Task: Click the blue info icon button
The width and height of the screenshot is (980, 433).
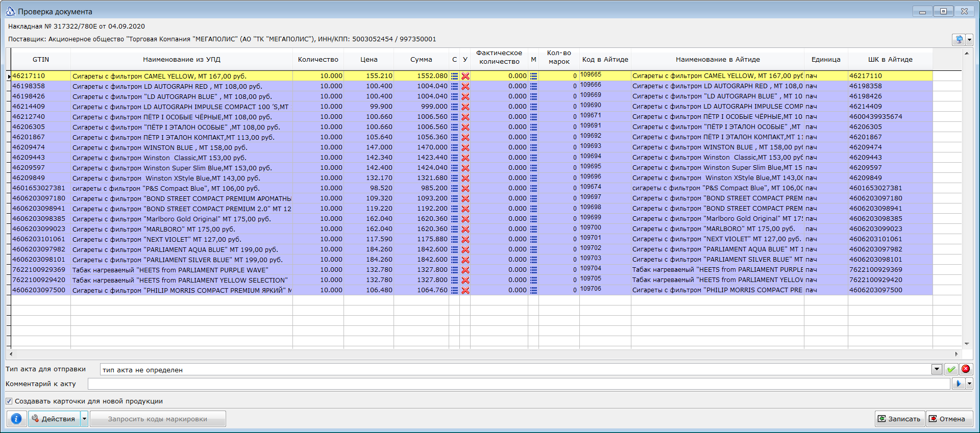Action: tap(16, 419)
